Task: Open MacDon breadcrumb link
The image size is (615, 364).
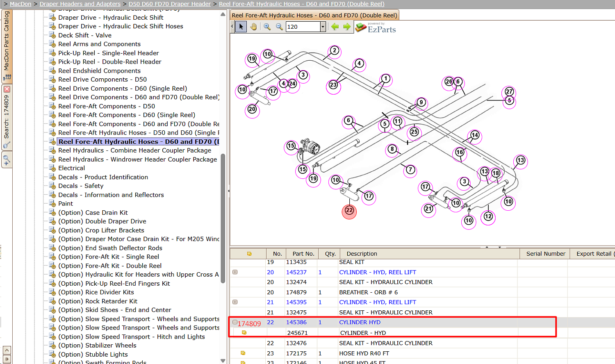Action: (20, 4)
